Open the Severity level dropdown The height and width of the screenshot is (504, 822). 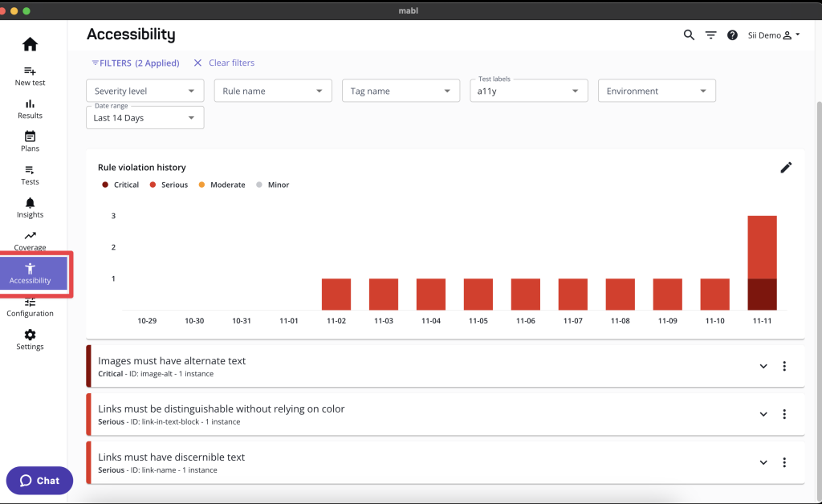point(144,91)
